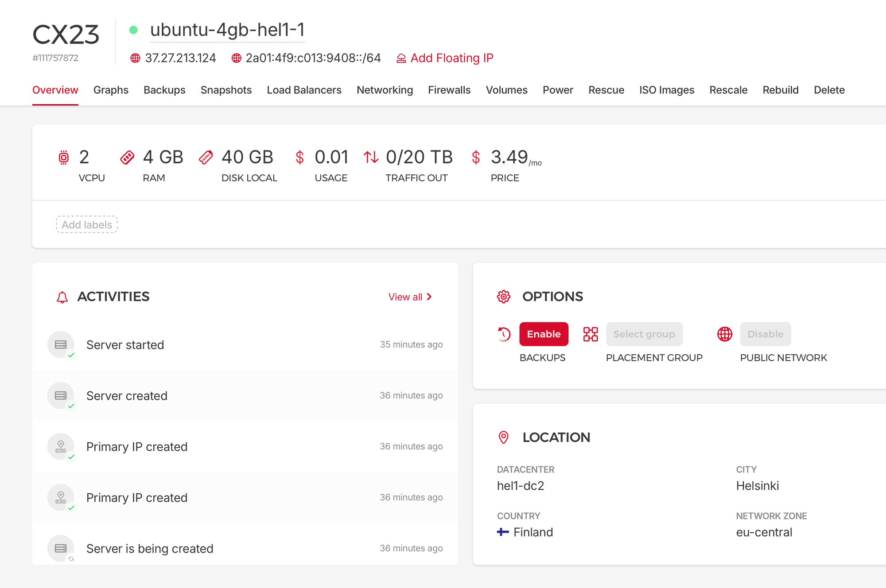The height and width of the screenshot is (588, 886).
Task: Click the RAM memory icon
Action: pyautogui.click(x=127, y=157)
